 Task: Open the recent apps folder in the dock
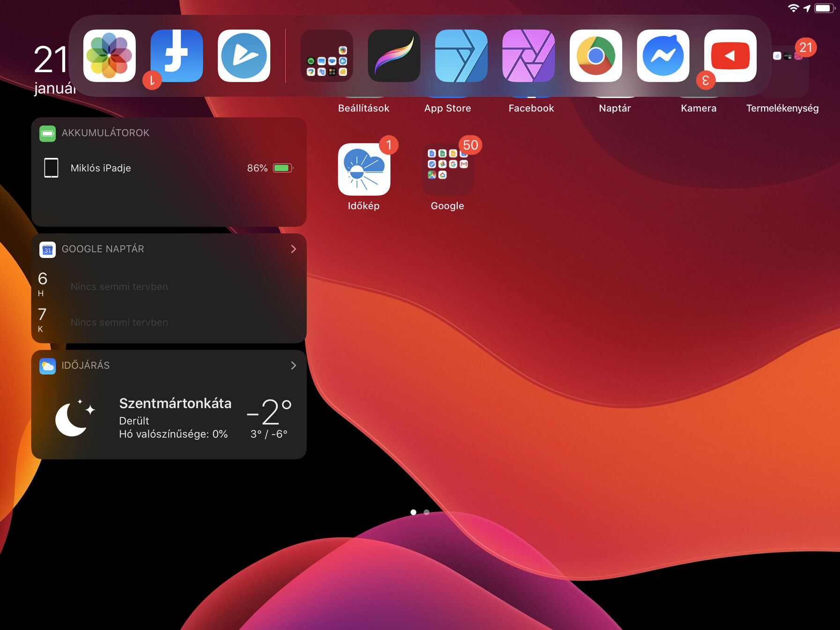click(x=327, y=56)
